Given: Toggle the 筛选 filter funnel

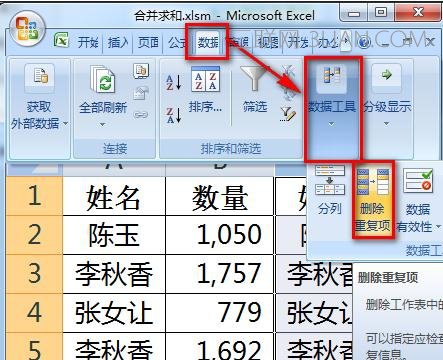Looking at the screenshot, I should coord(255,89).
